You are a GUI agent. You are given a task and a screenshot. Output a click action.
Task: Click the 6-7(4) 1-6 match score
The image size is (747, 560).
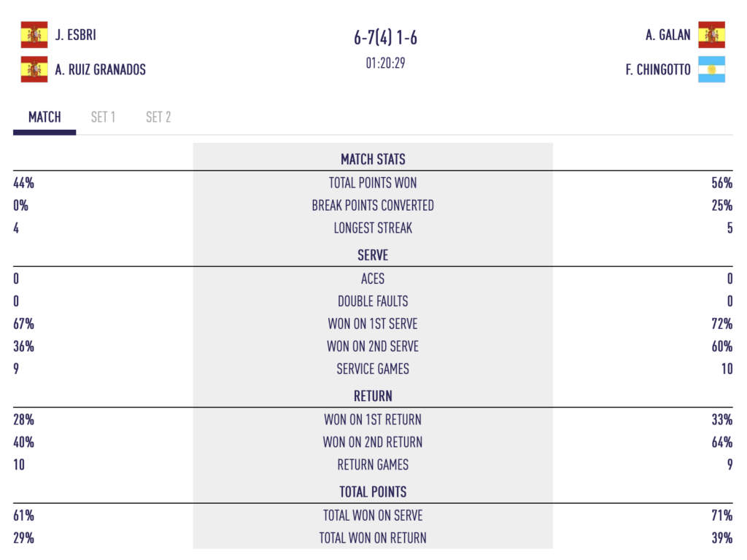[385, 38]
